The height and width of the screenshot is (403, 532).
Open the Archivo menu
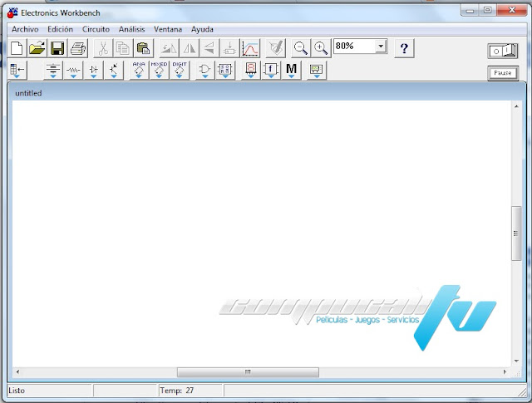click(25, 30)
